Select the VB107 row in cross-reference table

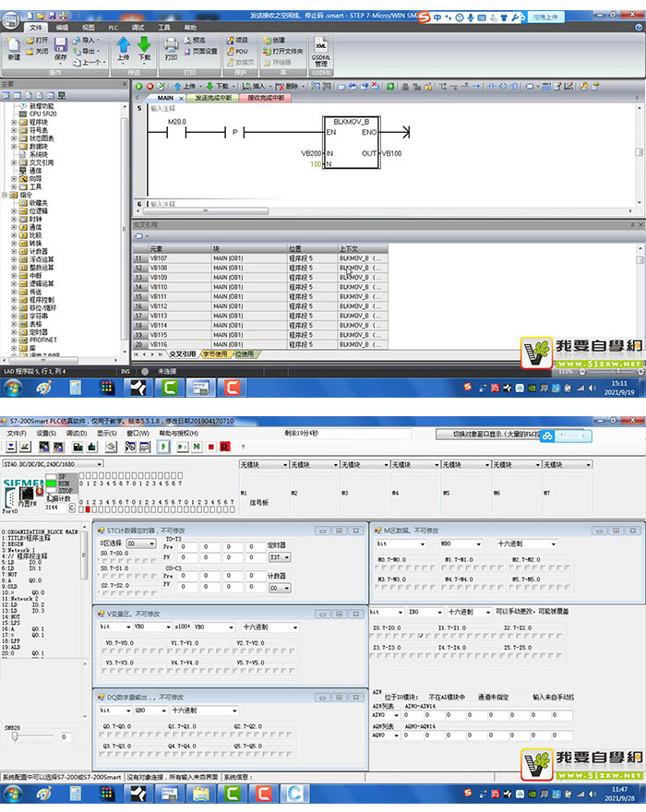pyautogui.click(x=260, y=257)
